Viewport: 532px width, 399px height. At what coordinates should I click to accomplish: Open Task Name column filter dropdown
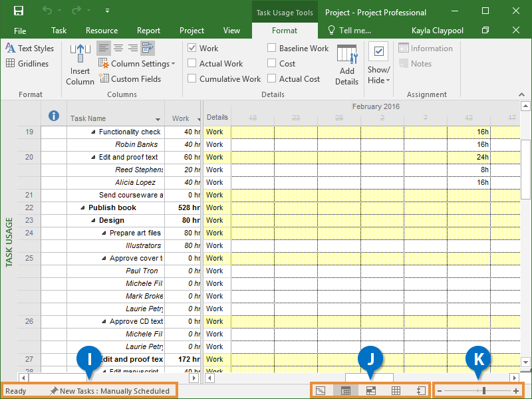click(158, 119)
